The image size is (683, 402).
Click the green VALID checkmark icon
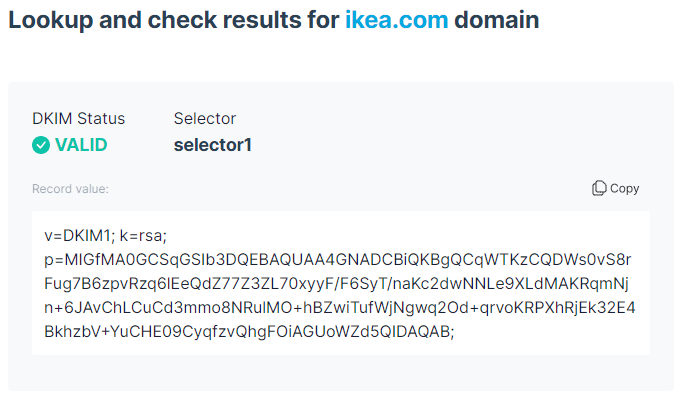(41, 145)
